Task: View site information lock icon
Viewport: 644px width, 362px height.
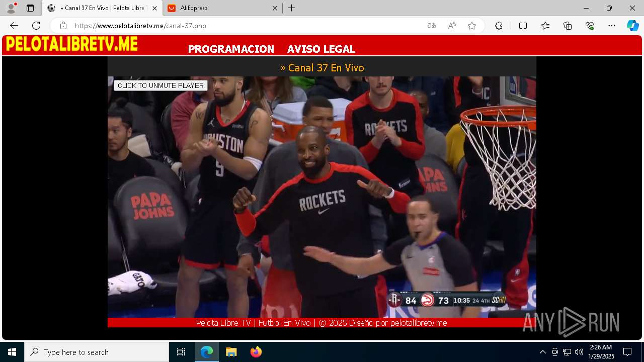Action: 63,26
